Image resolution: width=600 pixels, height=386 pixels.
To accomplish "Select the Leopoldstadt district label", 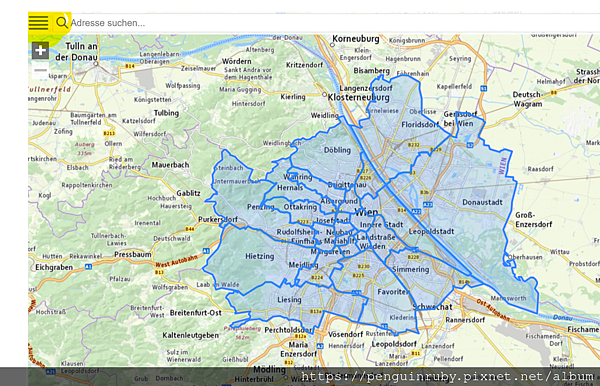I will click(x=431, y=231).
